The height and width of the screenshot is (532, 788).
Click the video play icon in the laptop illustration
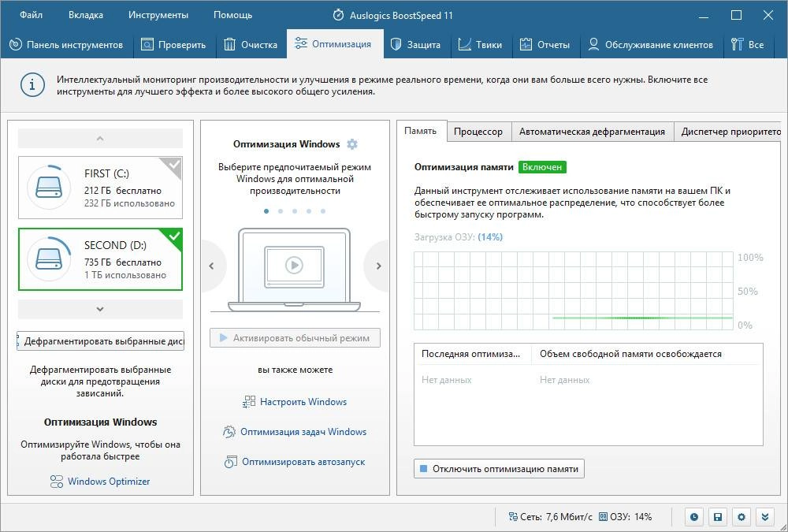coord(294,265)
